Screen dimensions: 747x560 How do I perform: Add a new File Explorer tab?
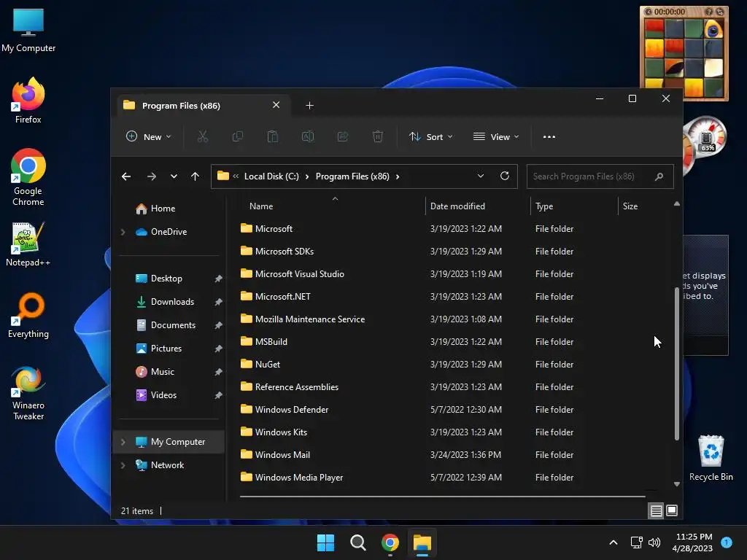(309, 105)
